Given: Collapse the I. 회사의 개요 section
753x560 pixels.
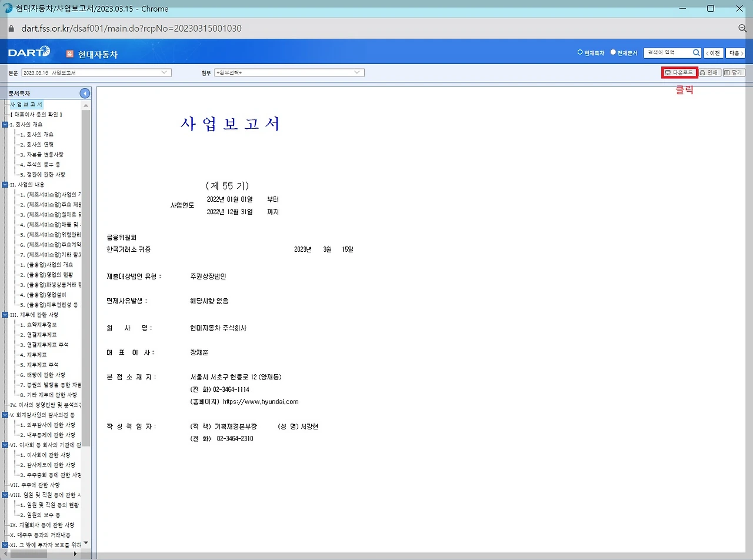Looking at the screenshot, I should [5, 125].
